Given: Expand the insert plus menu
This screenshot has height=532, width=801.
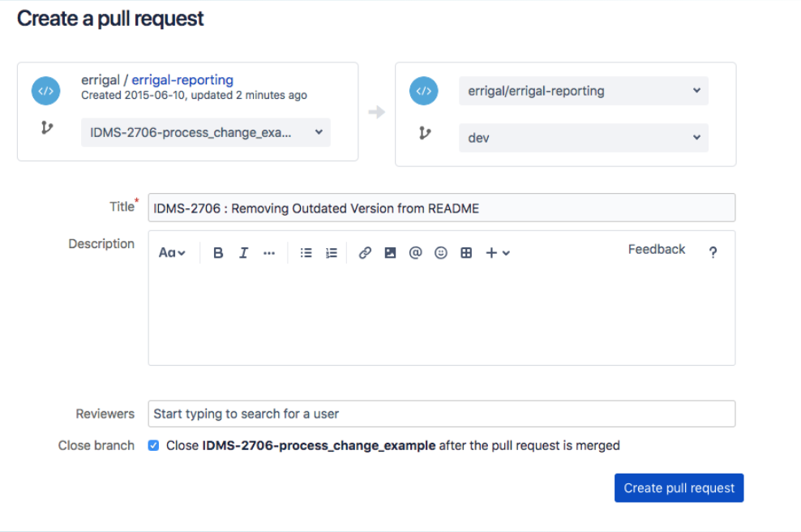Looking at the screenshot, I should (x=497, y=253).
